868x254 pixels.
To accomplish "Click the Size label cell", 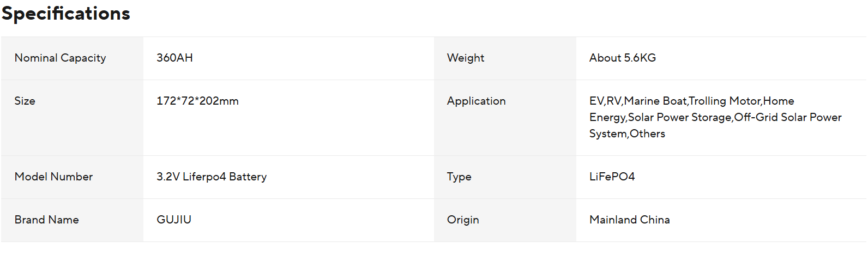I will pyautogui.click(x=25, y=101).
